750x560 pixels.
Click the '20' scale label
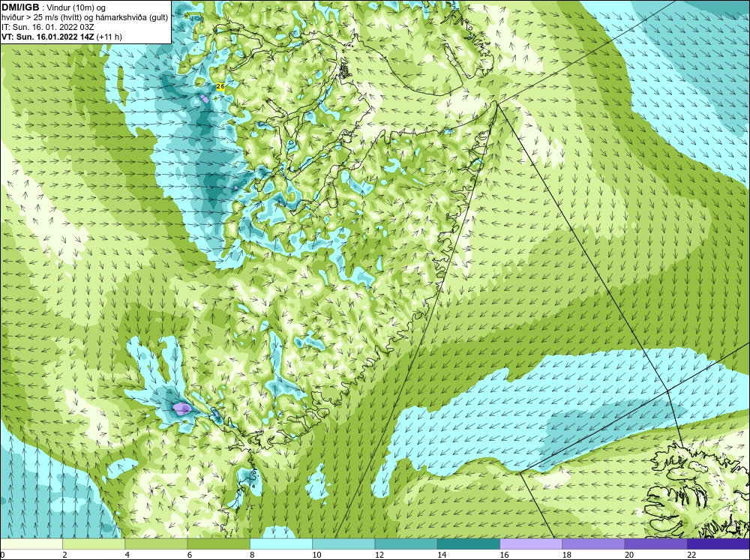tap(629, 555)
